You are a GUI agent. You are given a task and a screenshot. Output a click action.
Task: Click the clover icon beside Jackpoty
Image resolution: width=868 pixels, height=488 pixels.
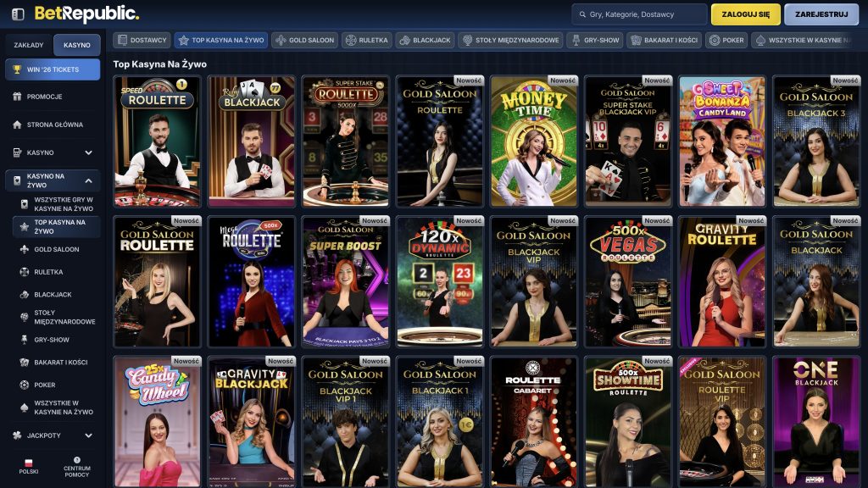(17, 435)
